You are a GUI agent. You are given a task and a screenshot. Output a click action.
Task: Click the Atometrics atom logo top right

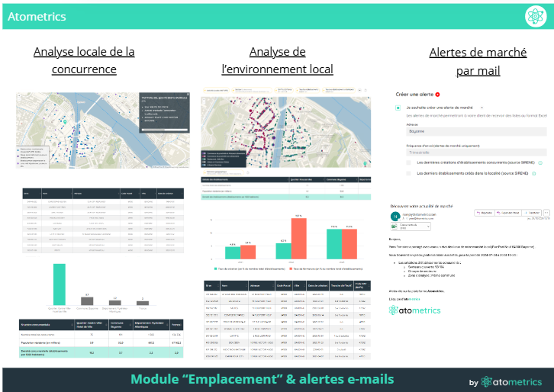click(x=534, y=15)
